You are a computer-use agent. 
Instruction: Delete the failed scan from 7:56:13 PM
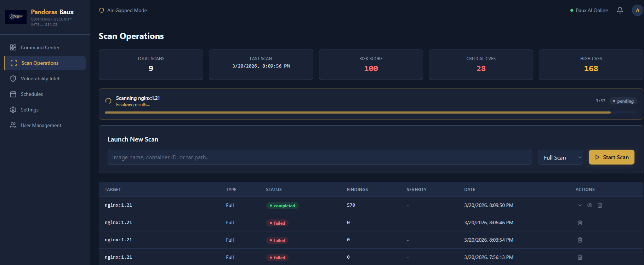click(580, 257)
